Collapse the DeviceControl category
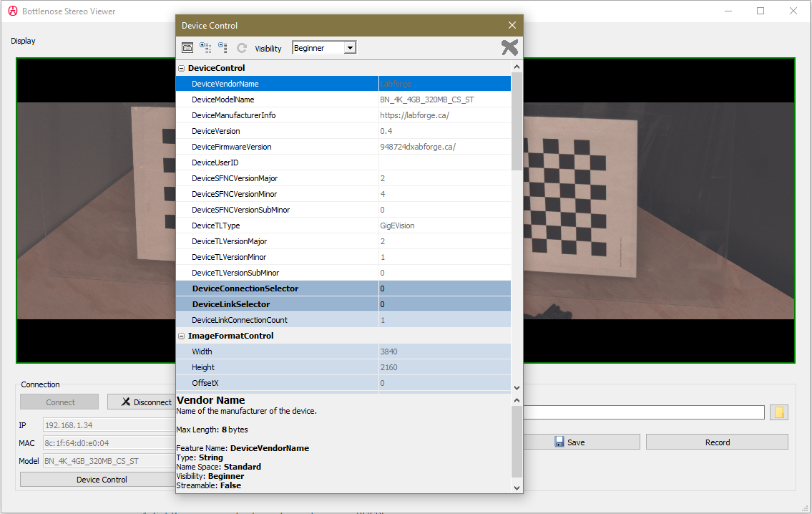 (181, 68)
